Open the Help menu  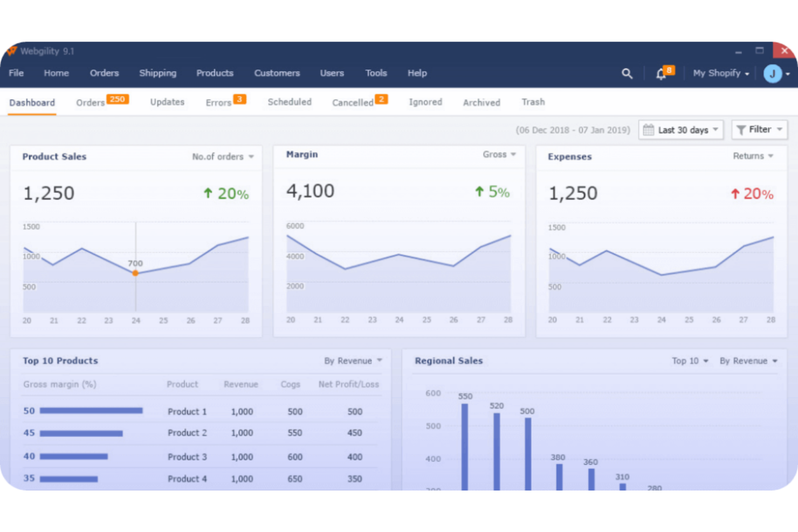pos(417,73)
